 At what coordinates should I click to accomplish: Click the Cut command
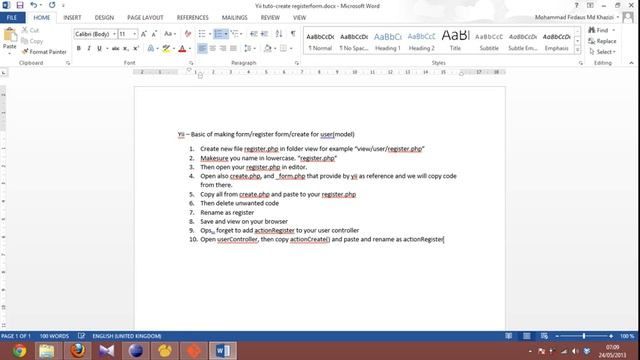tap(30, 30)
